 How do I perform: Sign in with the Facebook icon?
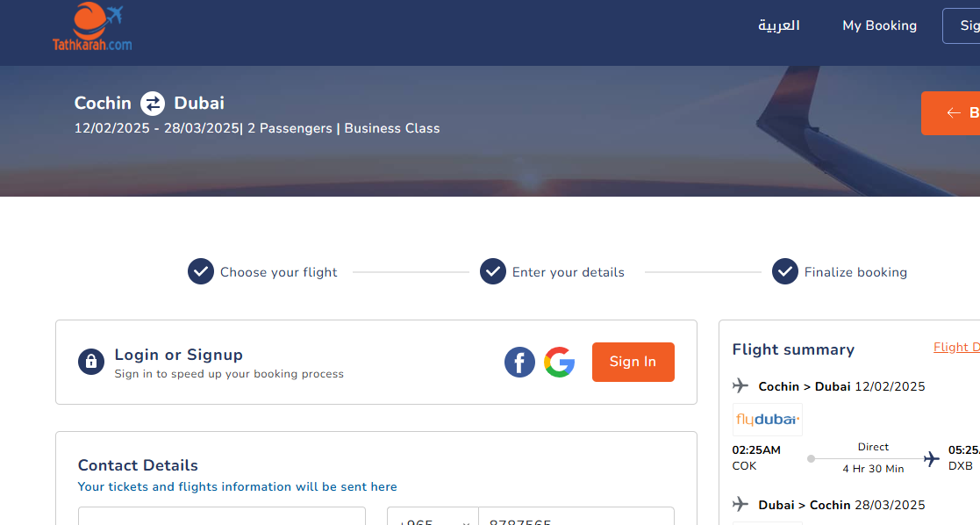(x=520, y=363)
